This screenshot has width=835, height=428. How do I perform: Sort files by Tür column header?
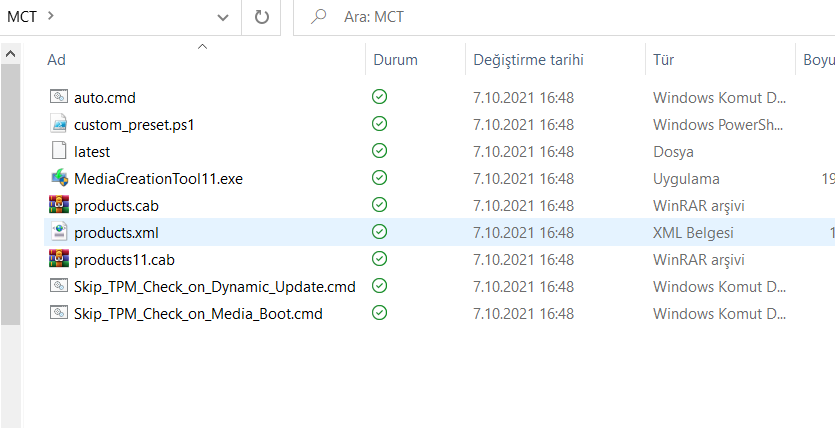[x=663, y=60]
